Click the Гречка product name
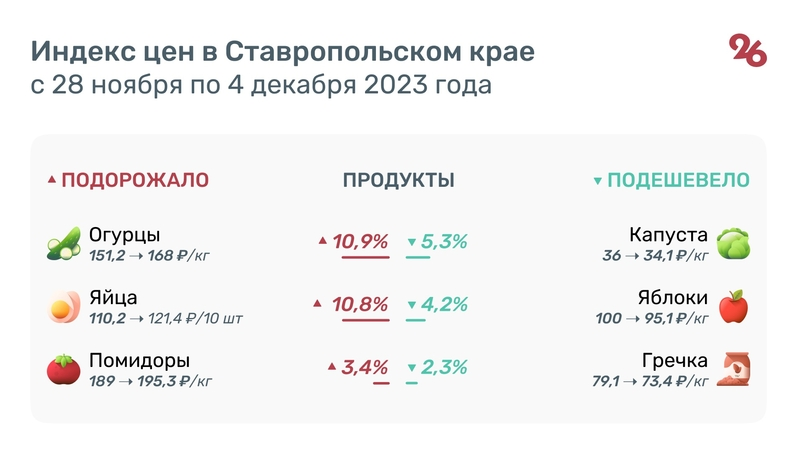 [676, 361]
